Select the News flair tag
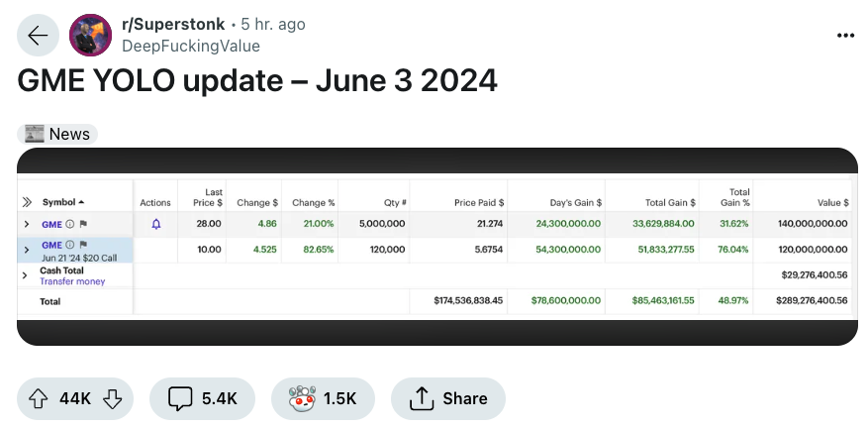The image size is (868, 428). coord(57,134)
